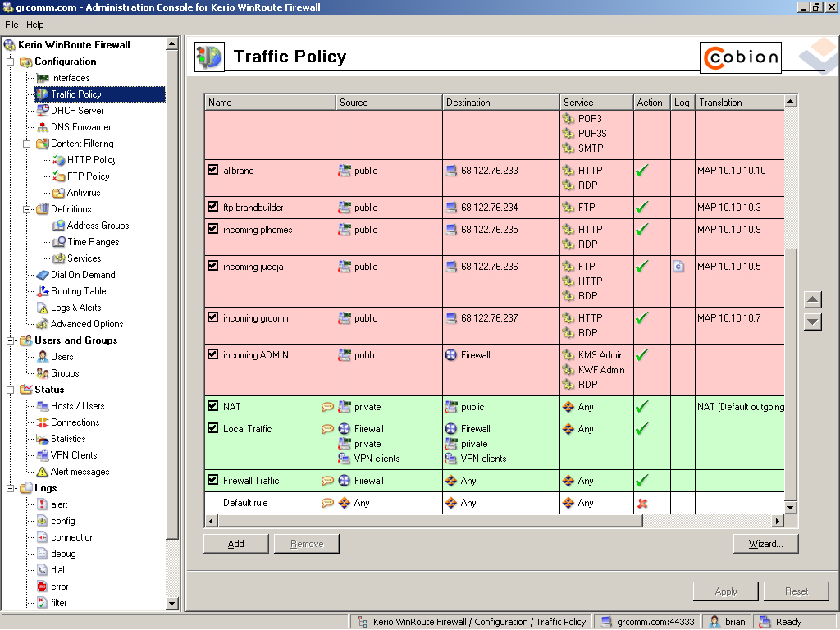Open the Services icon
This screenshot has width=840, height=630.
click(59, 258)
